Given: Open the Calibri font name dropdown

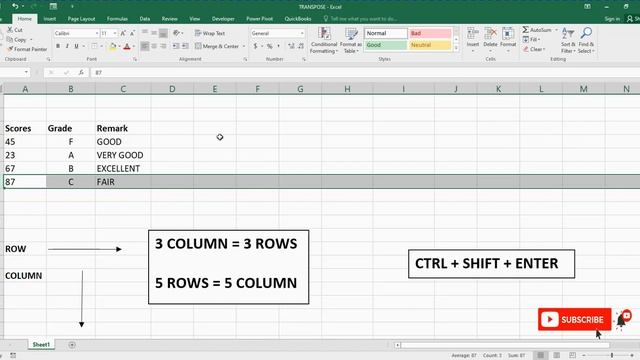Looking at the screenshot, I should coord(97,33).
